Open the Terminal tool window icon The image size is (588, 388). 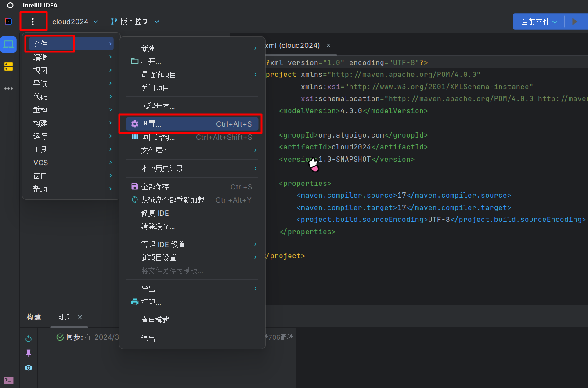(8, 380)
